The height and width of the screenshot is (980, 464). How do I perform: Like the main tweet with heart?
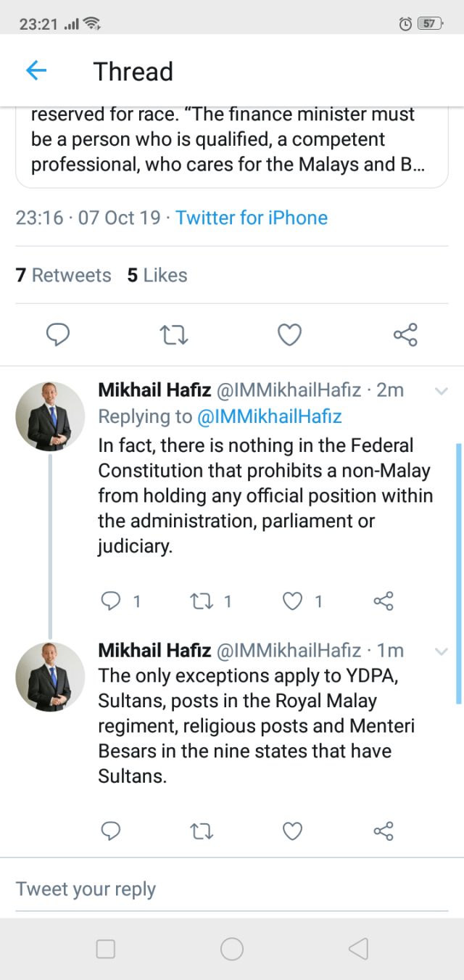pyautogui.click(x=290, y=334)
